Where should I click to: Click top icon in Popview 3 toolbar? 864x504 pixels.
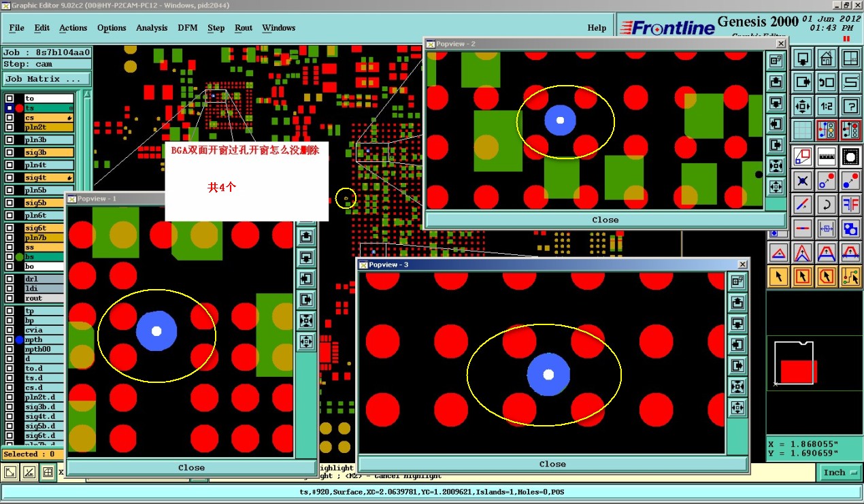tap(737, 282)
